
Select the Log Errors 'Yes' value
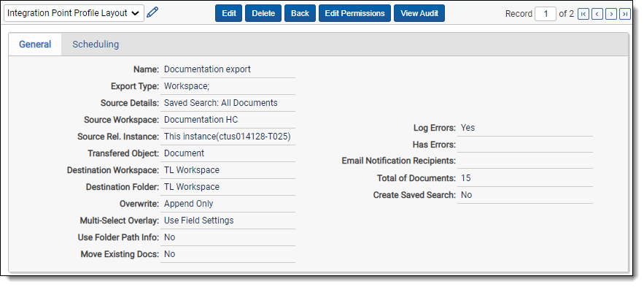coord(468,128)
